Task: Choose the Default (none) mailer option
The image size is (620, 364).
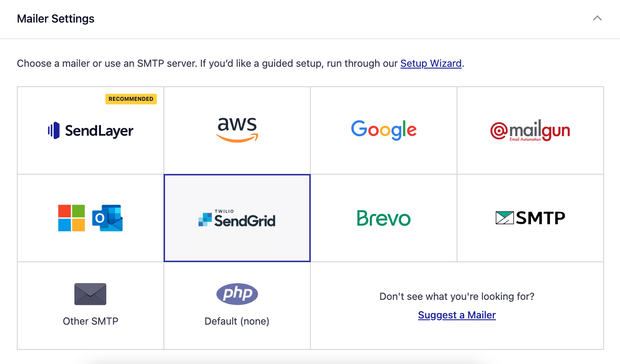Action: pos(237,305)
